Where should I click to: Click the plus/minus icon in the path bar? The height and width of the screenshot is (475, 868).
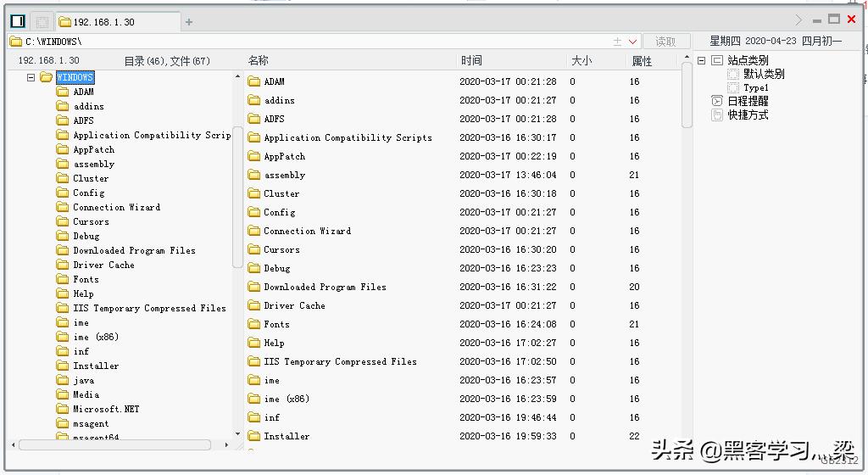[x=617, y=42]
